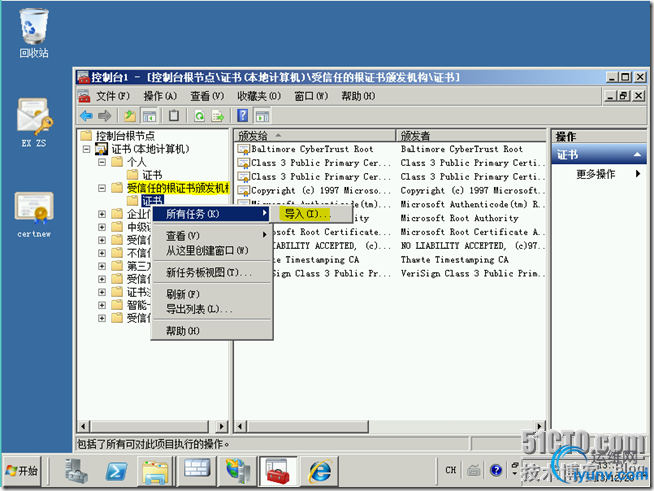The image size is (654, 491).
Task: Expand the 中级 folder node
Action: [102, 227]
